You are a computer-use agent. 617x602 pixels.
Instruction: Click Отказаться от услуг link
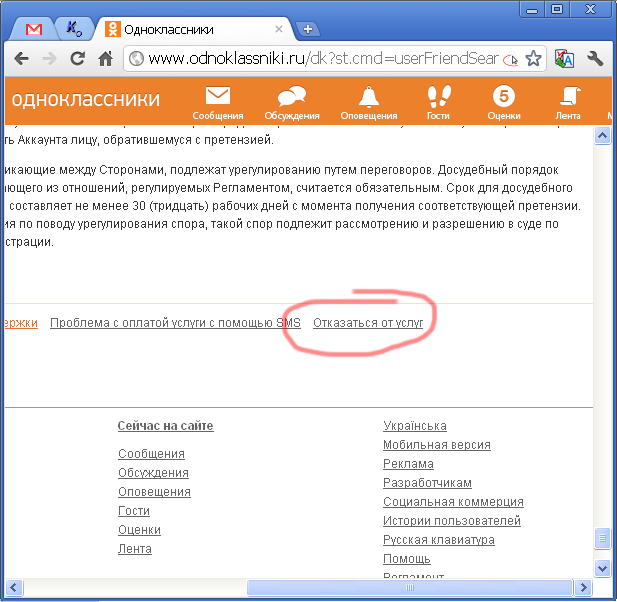click(x=368, y=323)
